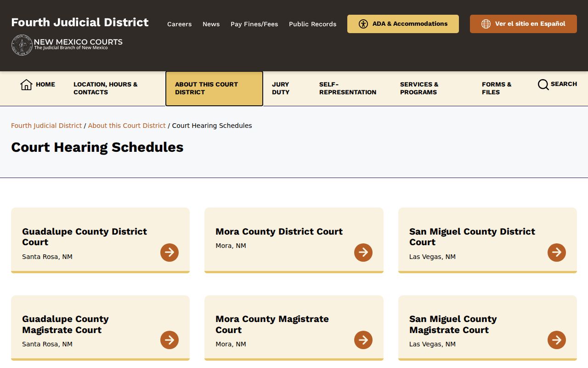Click Fourth Judicial District breadcrumb link
The width and height of the screenshot is (588, 368).
(46, 126)
